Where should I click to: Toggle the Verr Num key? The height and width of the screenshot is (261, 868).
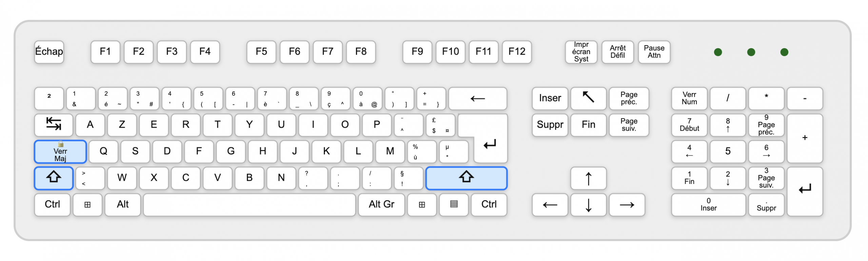pos(689,98)
